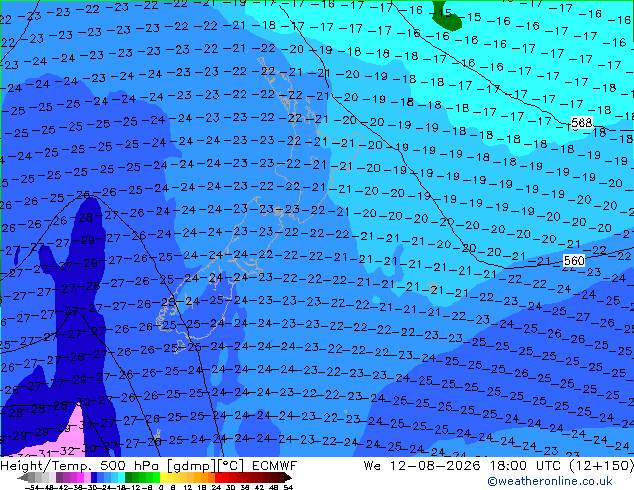Click the 568 height contour label

tap(581, 122)
